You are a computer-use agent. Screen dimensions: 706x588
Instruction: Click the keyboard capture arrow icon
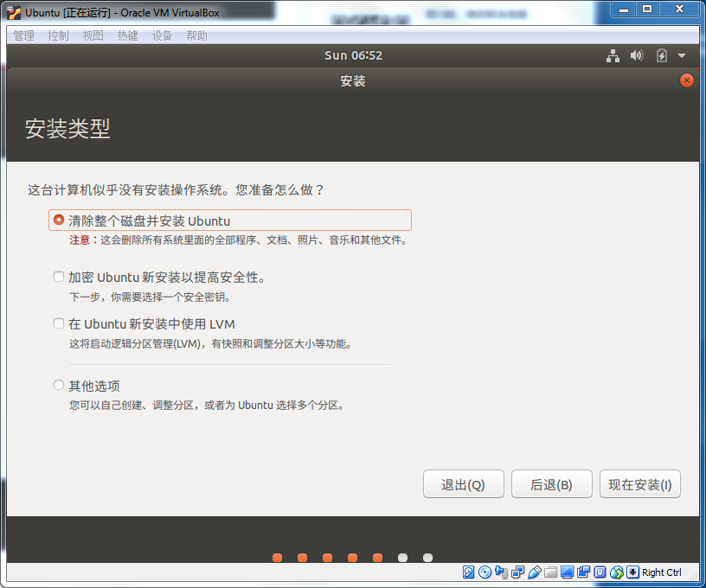point(632,572)
